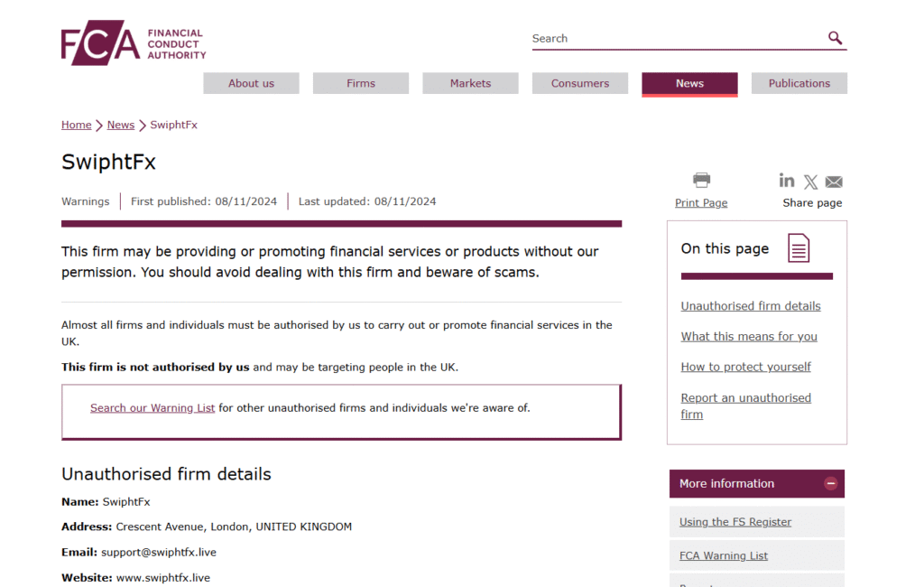This screenshot has height=587, width=924.
Task: Open Using the FS Register link
Action: click(x=735, y=522)
